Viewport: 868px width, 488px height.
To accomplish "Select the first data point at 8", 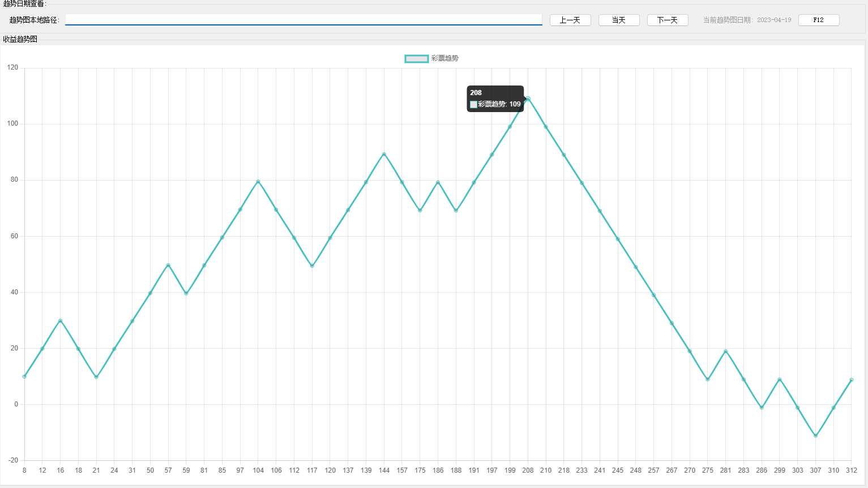I will click(x=24, y=376).
